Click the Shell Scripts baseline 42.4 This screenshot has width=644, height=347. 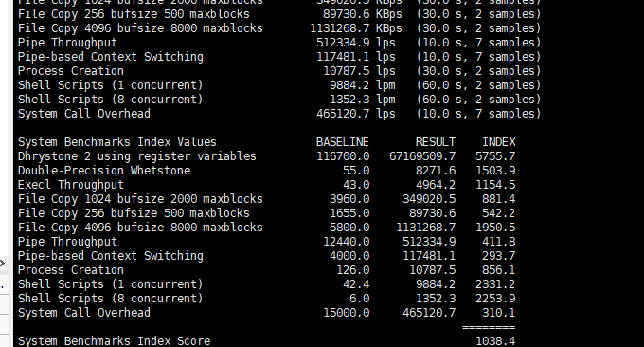356,284
